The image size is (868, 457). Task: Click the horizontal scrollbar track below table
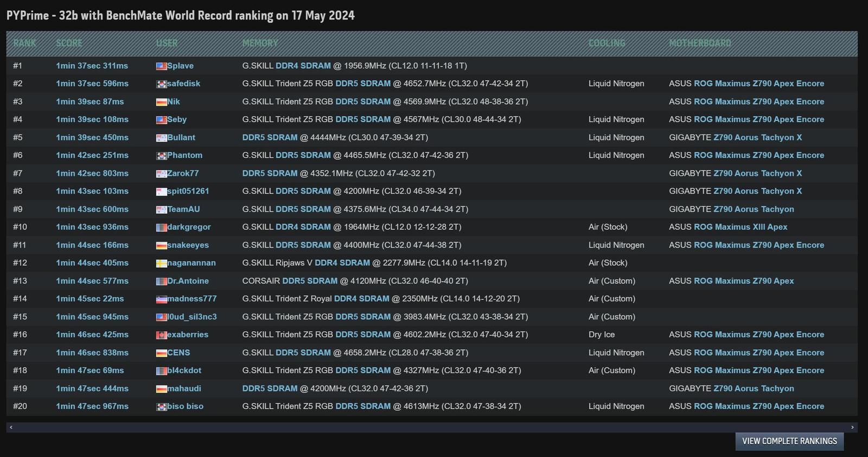tap(431, 427)
